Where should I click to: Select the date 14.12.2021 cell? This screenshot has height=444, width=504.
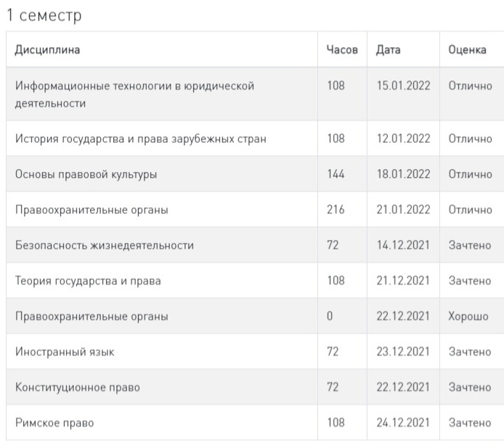pos(403,245)
